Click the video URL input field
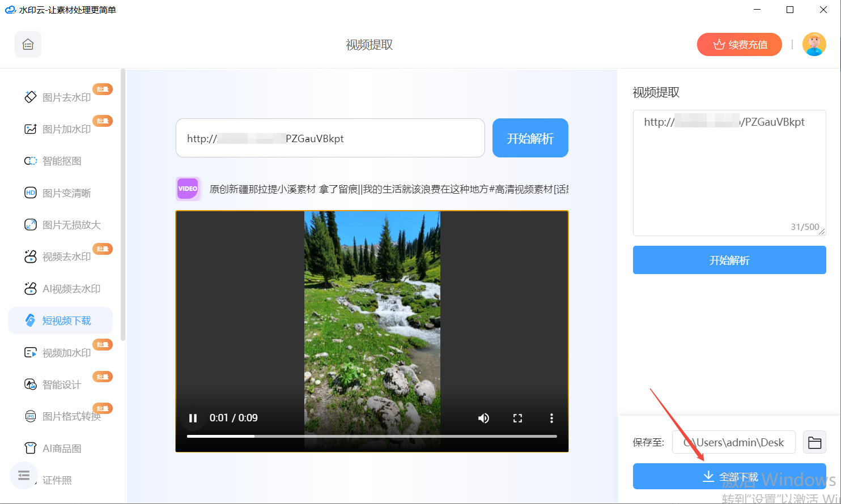The width and height of the screenshot is (841, 504). point(330,138)
